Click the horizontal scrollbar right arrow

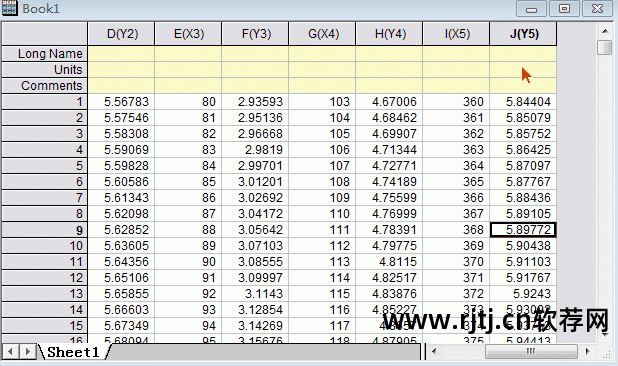588,351
